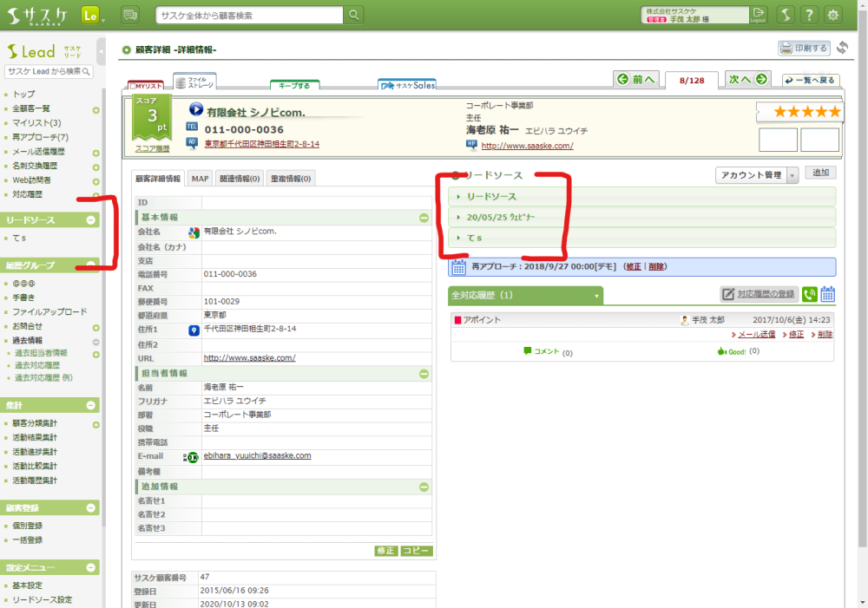Collapse the リードソース sidebar section
Image resolution: width=868 pixels, height=608 pixels.
[x=91, y=220]
